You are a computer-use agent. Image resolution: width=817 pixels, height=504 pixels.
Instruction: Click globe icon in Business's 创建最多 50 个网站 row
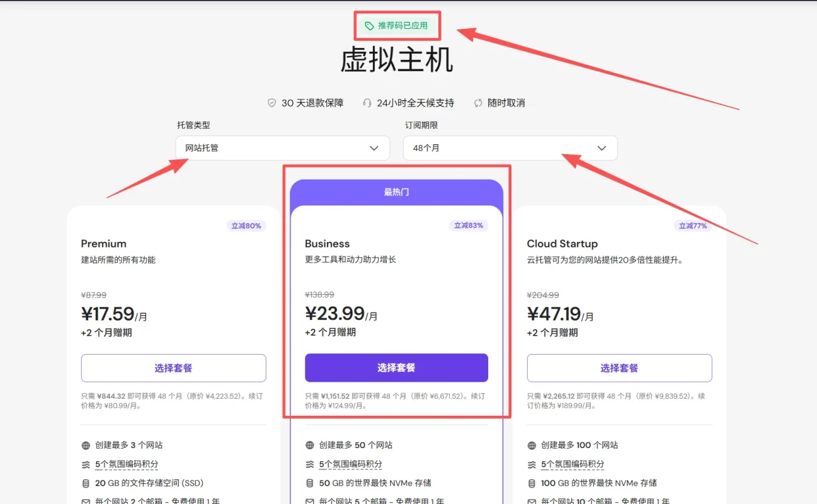click(x=309, y=445)
